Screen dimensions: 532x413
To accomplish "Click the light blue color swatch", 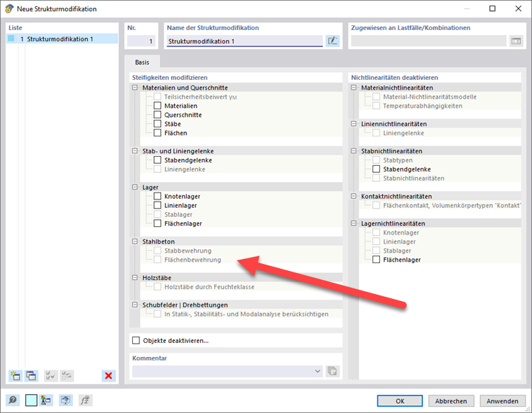I will pyautogui.click(x=31, y=401).
